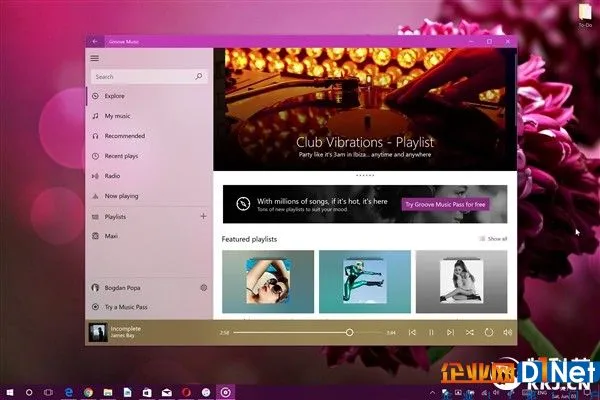Open Chrome from the taskbar
The width and height of the screenshot is (600, 400).
coord(88,392)
